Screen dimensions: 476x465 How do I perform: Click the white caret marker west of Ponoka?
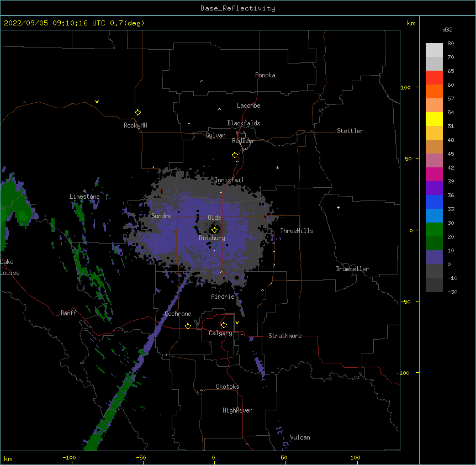click(202, 81)
